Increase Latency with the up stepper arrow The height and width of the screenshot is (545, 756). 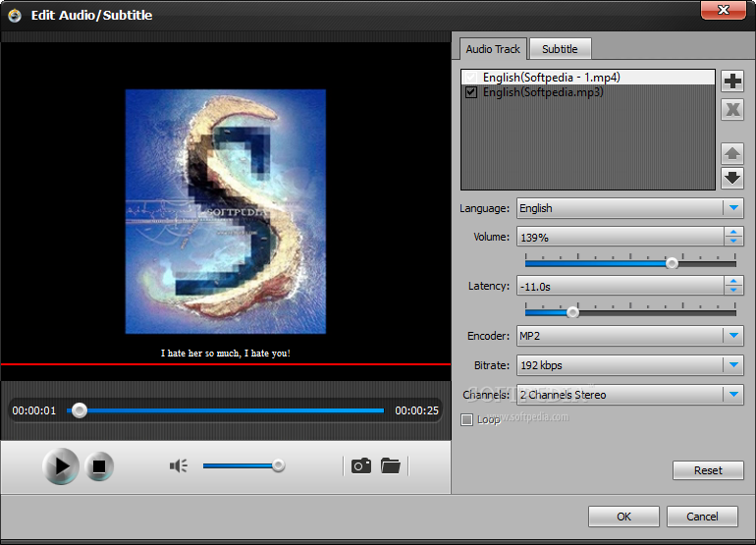(733, 281)
